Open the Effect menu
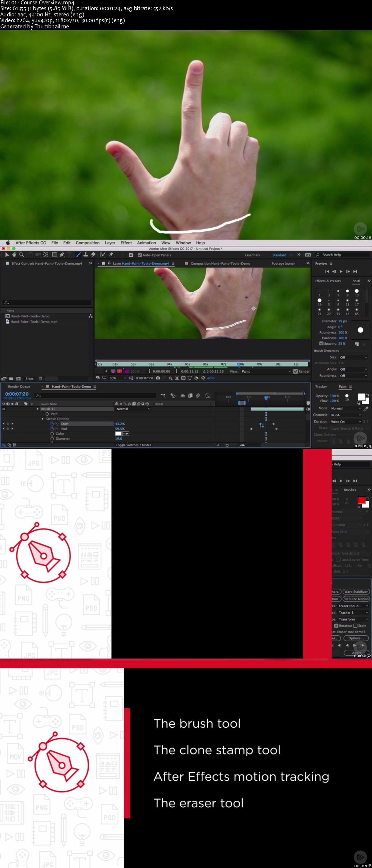The image size is (372, 868). (x=126, y=243)
